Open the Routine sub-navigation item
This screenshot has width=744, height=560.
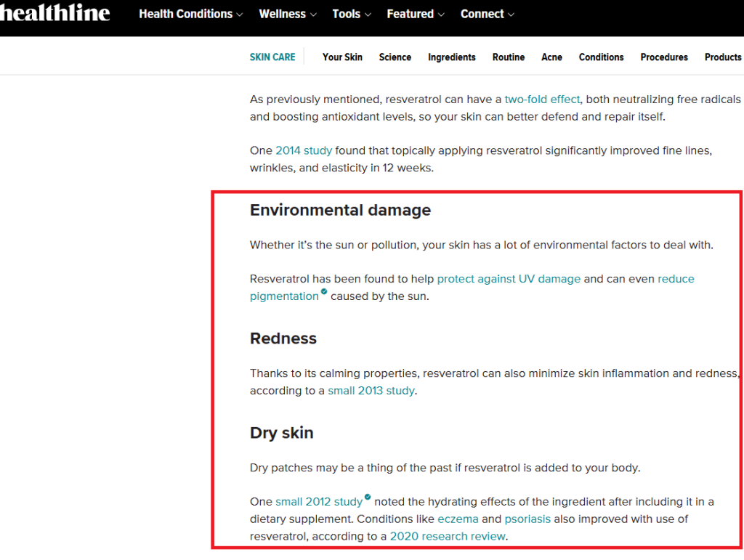point(508,57)
